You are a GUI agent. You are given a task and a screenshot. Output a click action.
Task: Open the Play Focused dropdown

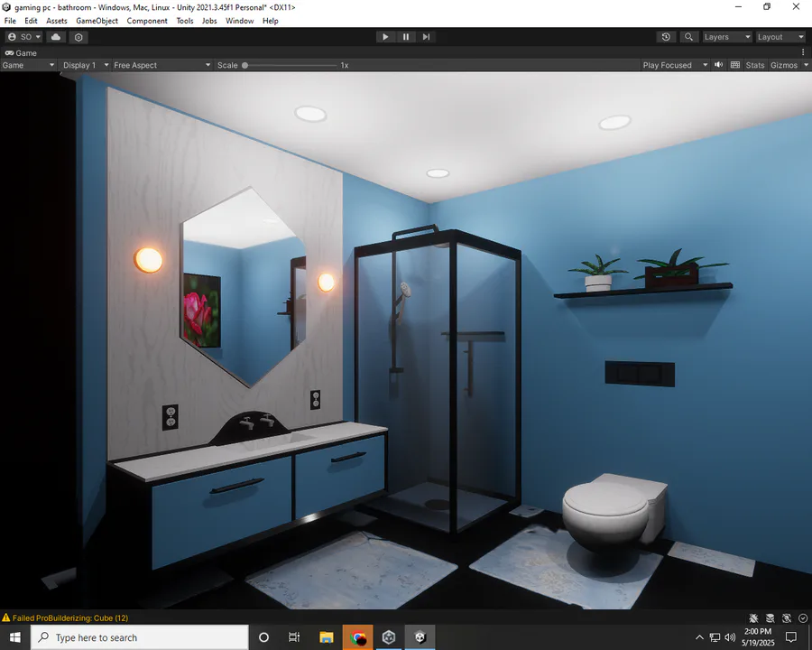click(675, 65)
